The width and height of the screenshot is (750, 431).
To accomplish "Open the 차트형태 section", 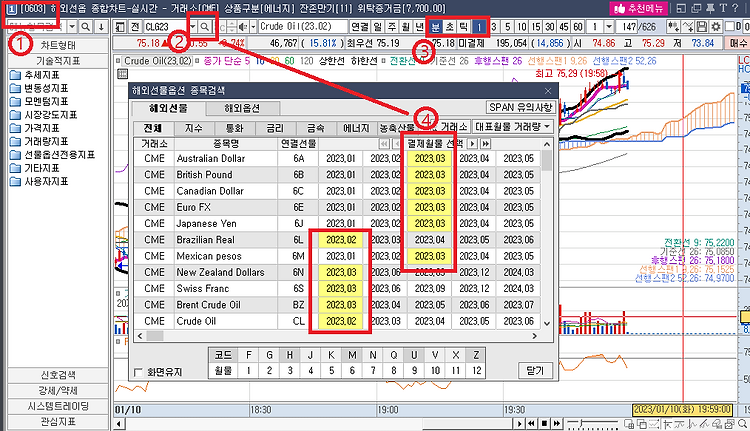I will [x=58, y=45].
